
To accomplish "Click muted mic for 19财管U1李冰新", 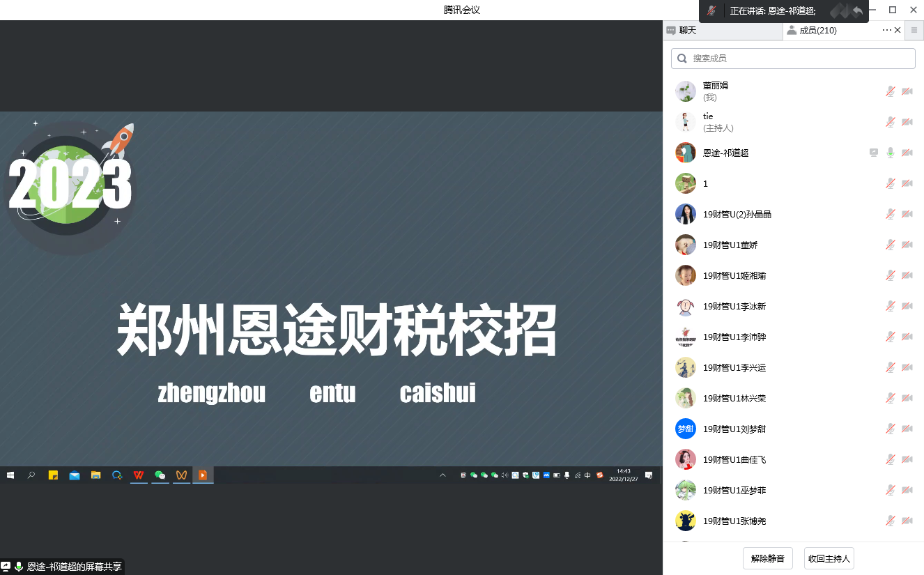I will pos(890,306).
